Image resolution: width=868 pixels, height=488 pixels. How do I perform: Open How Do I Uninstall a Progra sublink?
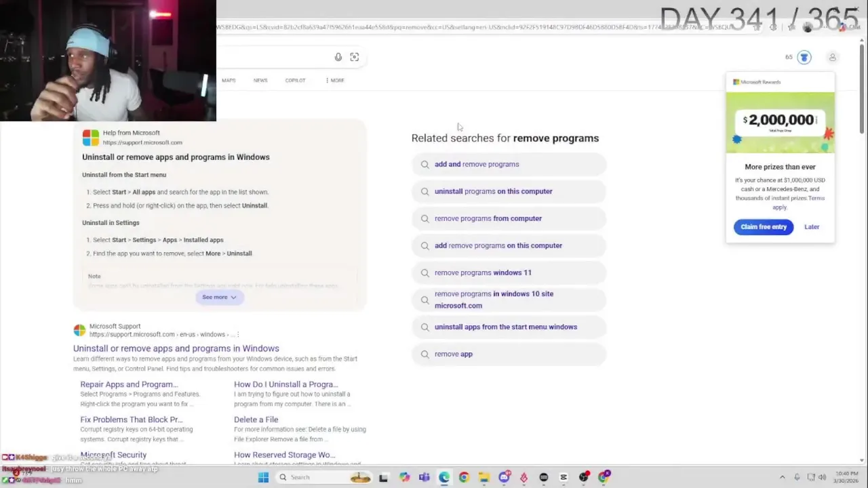(x=285, y=384)
